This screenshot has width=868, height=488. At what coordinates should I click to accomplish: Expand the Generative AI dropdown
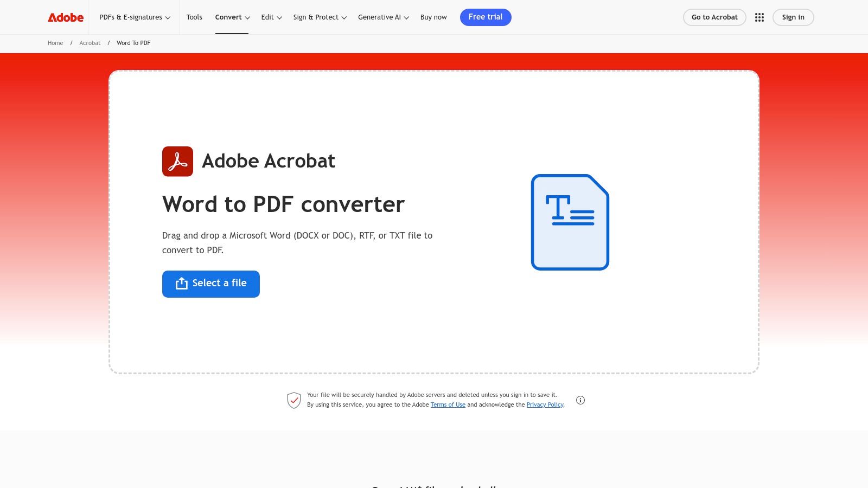(x=383, y=17)
